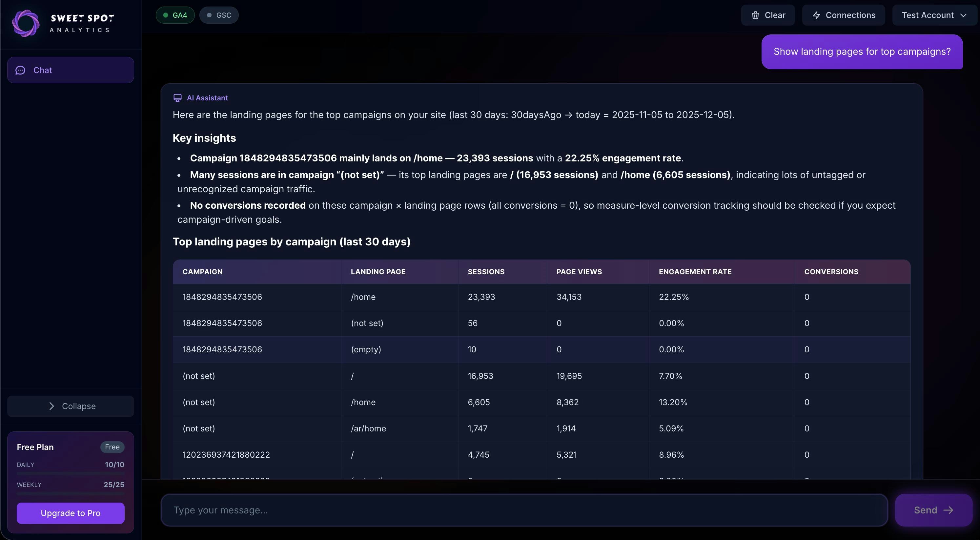Toggle the GSC data source pill
This screenshot has width=980, height=540.
(219, 15)
